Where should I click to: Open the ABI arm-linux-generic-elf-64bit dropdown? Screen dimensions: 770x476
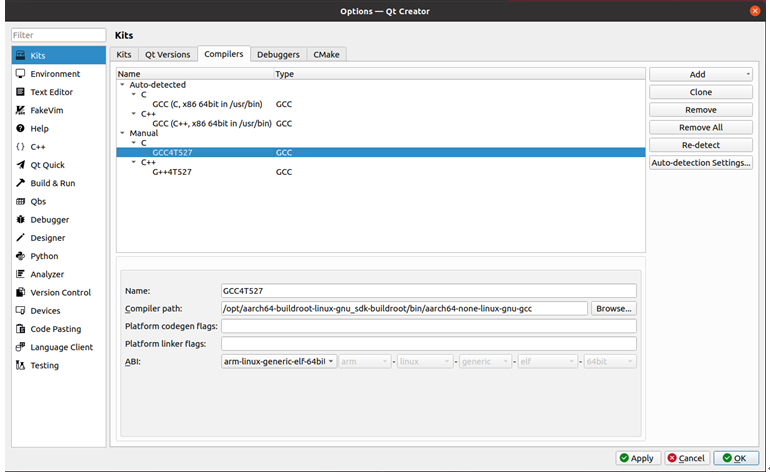(x=279, y=362)
